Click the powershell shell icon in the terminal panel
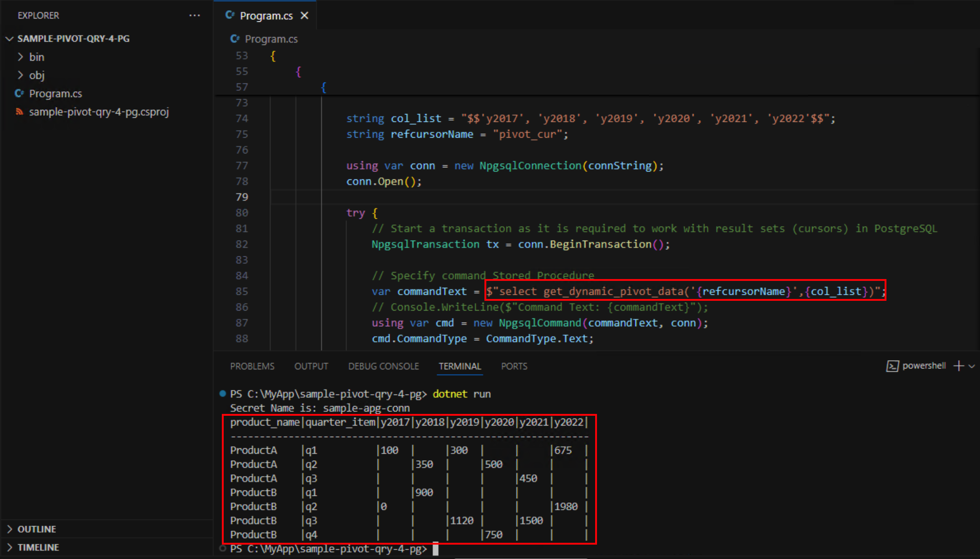This screenshot has width=980, height=559. click(x=893, y=366)
